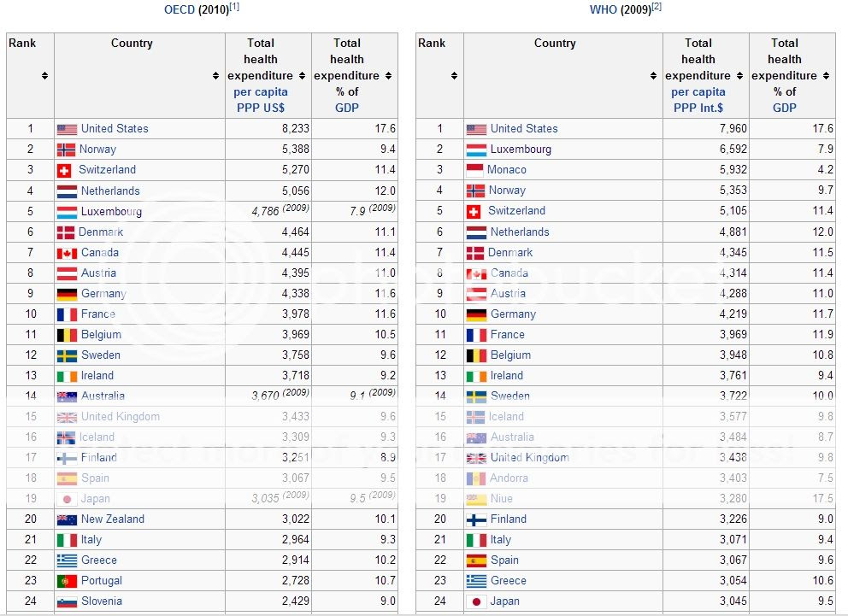Screen dimensions: 848x616
Task: Click the Denmark flag in OECD table
Action: [x=66, y=232]
